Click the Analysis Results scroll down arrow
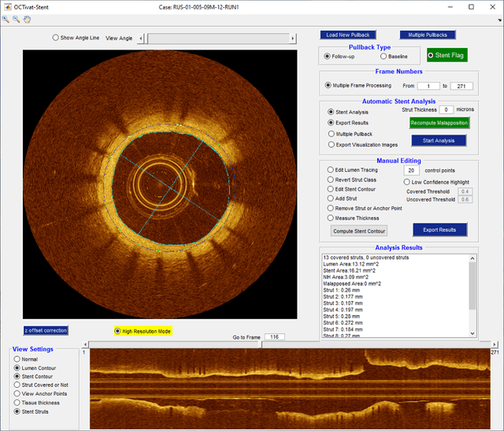The width and height of the screenshot is (504, 431). pyautogui.click(x=472, y=335)
